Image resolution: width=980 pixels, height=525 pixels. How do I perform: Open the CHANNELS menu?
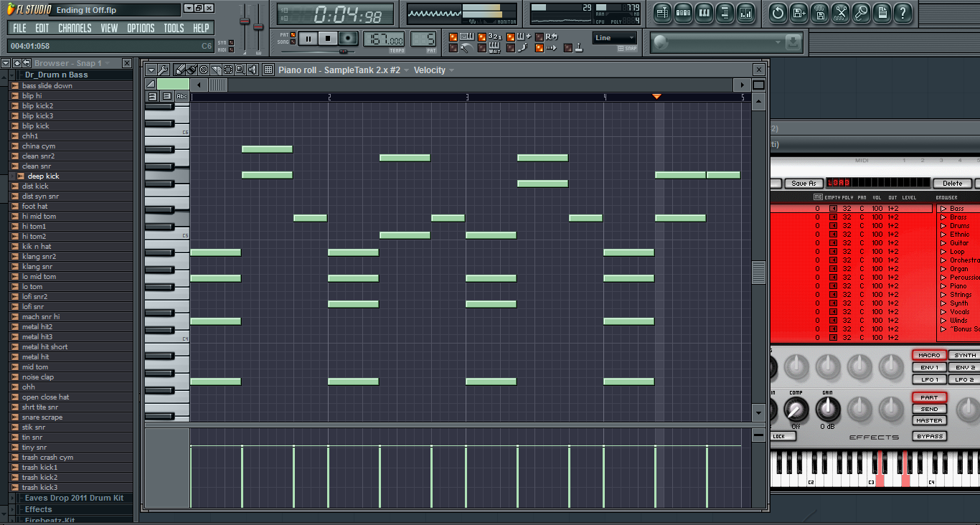(75, 28)
